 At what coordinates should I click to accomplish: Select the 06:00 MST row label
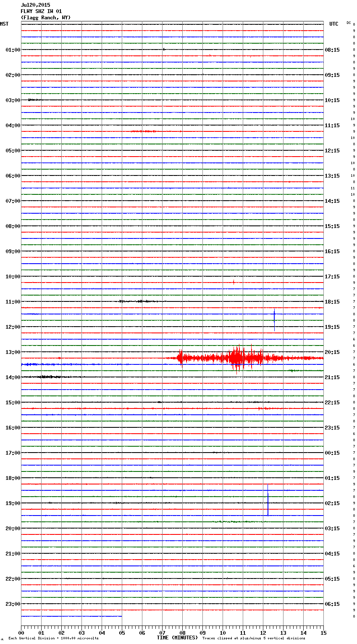pos(13,176)
